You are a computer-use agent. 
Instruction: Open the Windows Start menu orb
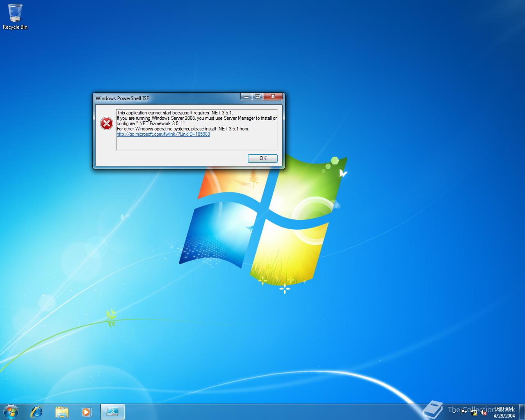tap(11, 411)
